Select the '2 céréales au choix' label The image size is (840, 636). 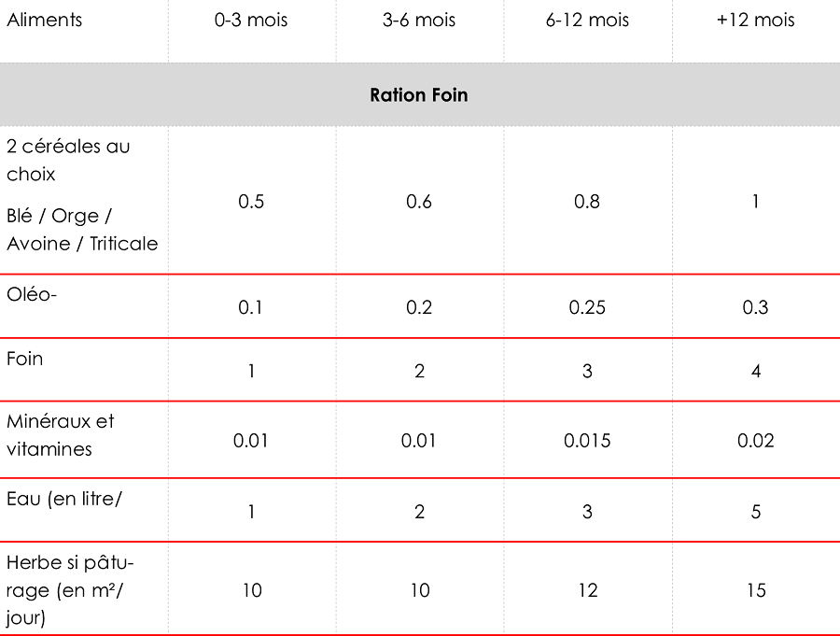click(x=67, y=160)
